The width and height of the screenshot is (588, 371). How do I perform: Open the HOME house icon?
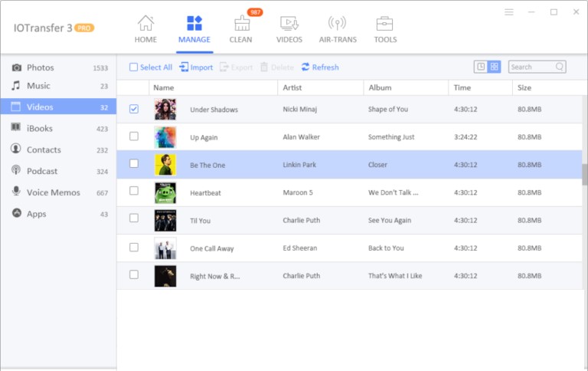coord(145,23)
